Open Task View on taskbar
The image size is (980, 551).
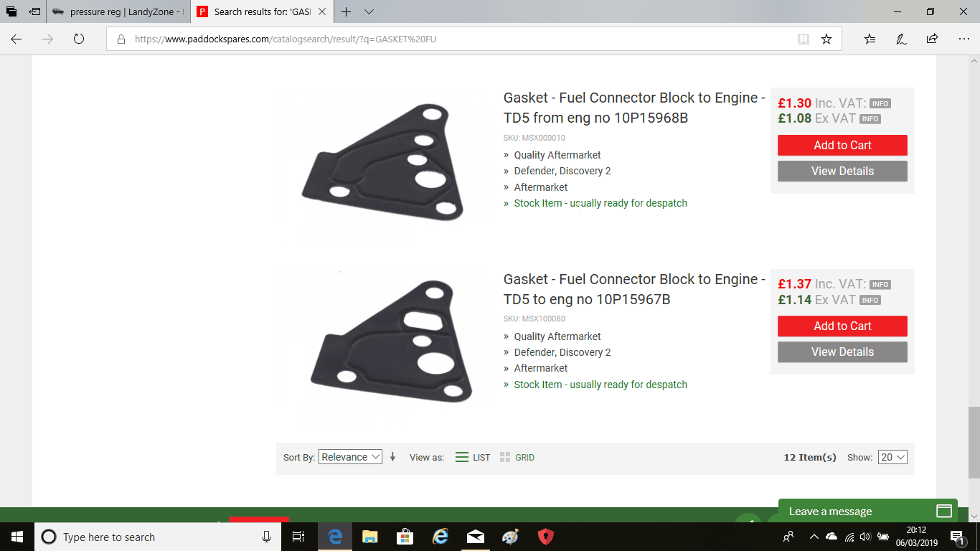298,537
